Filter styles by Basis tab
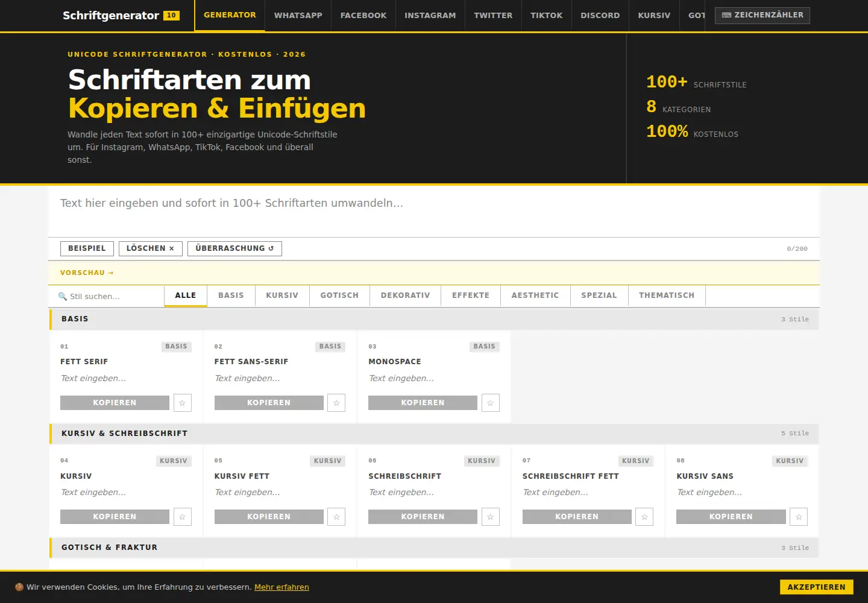 click(231, 295)
